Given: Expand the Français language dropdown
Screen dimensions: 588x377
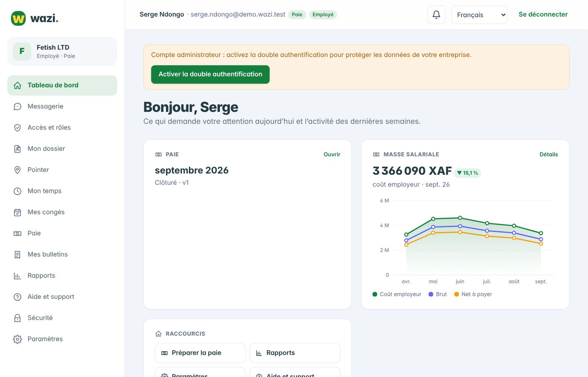Looking at the screenshot, I should point(479,15).
